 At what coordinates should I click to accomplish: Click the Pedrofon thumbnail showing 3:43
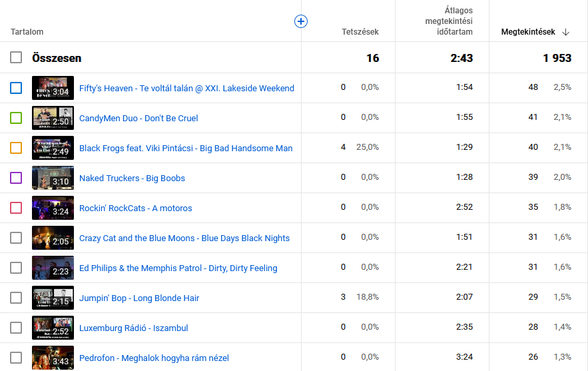(x=53, y=358)
